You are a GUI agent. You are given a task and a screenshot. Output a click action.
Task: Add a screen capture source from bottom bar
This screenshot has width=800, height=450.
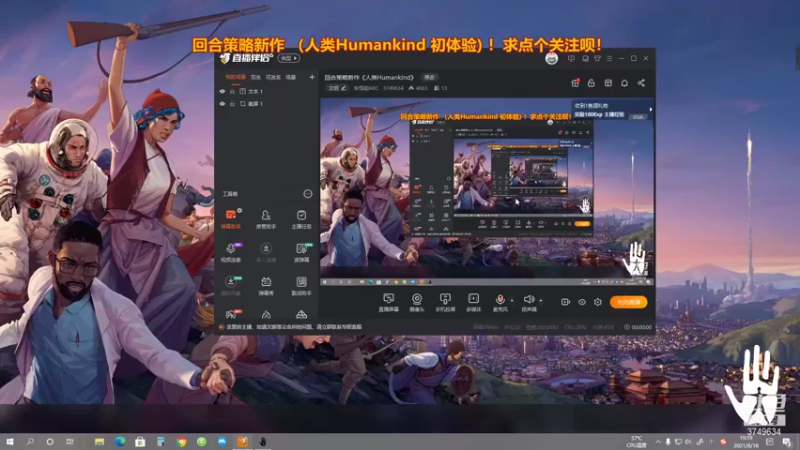(388, 302)
